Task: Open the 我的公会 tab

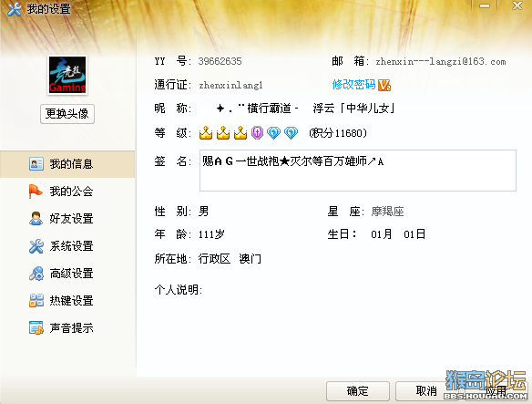Action: [x=67, y=192]
